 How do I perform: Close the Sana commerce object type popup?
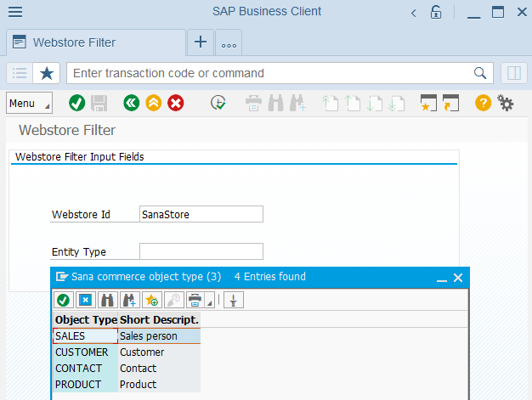point(458,278)
